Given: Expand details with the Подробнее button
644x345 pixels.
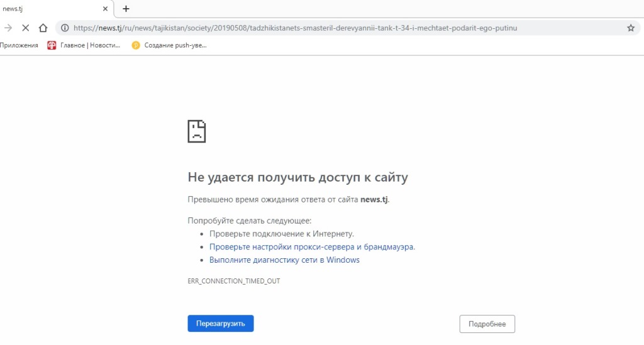Looking at the screenshot, I should pyautogui.click(x=487, y=324).
